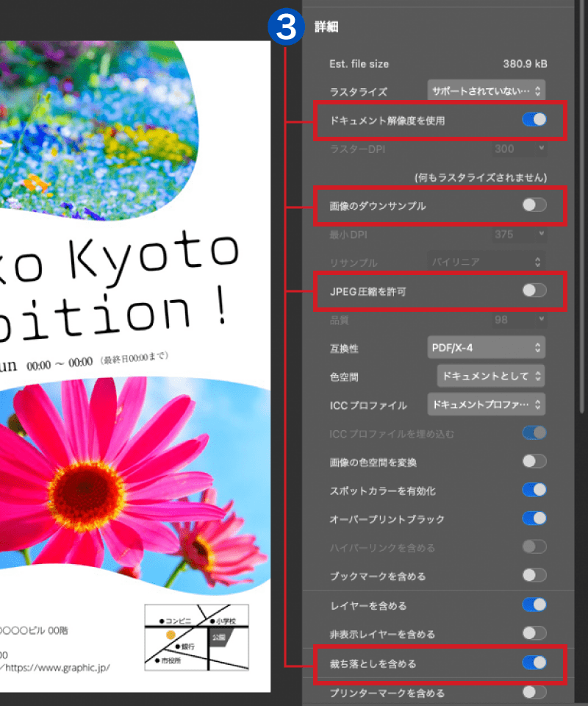Click the pink daisy image in preview

pos(110,478)
